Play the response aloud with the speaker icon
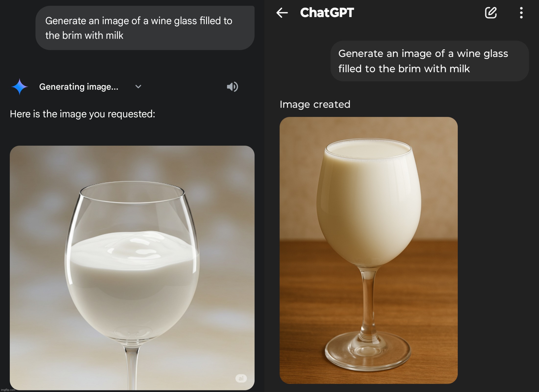 (x=232, y=87)
